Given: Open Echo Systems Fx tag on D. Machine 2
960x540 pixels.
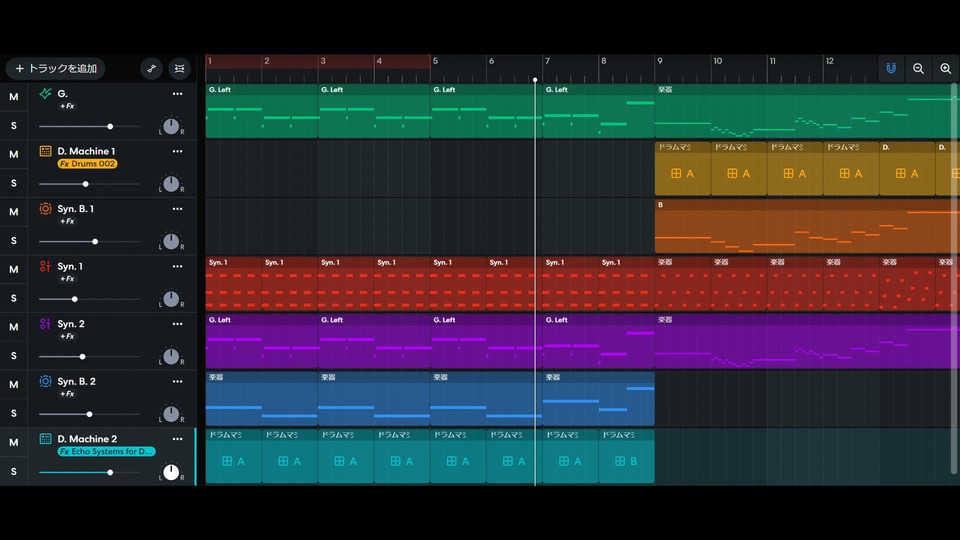Looking at the screenshot, I should [106, 452].
